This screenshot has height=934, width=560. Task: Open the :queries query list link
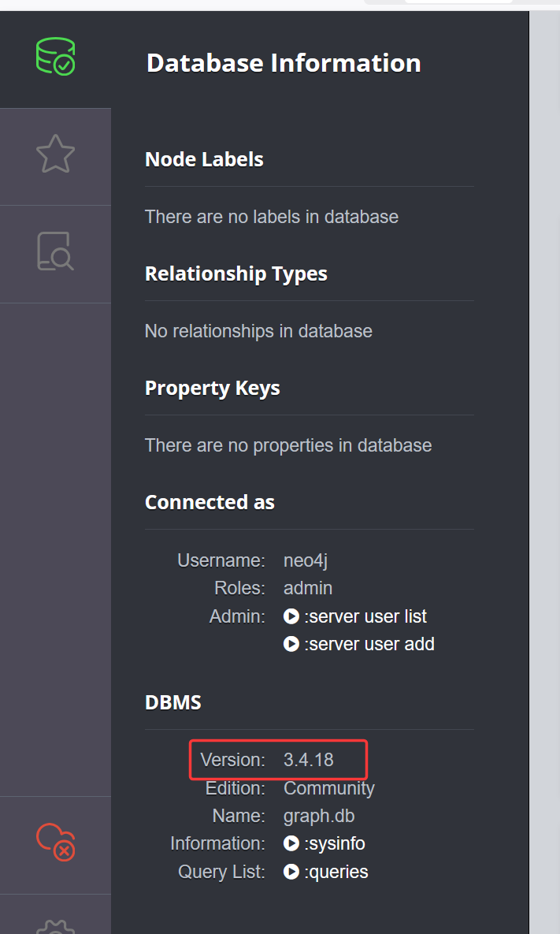pos(336,872)
